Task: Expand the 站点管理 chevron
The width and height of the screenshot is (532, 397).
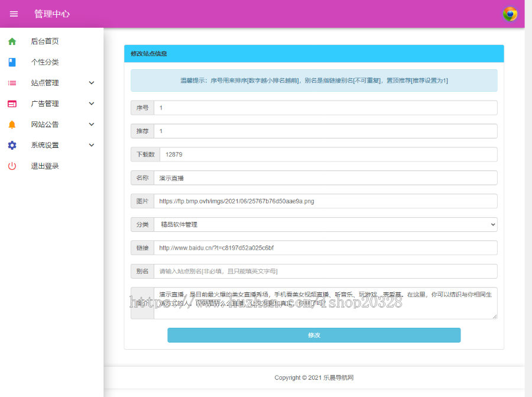Action: point(91,83)
